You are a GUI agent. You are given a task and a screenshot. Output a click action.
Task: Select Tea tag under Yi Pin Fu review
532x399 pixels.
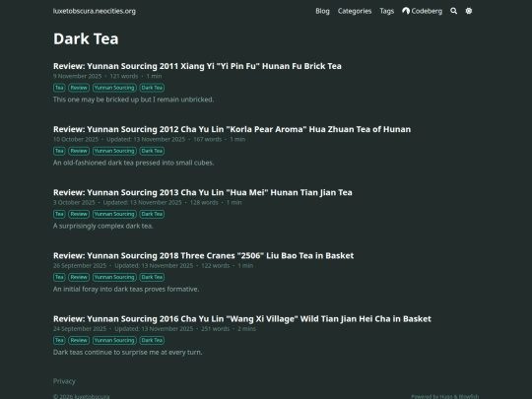[59, 88]
